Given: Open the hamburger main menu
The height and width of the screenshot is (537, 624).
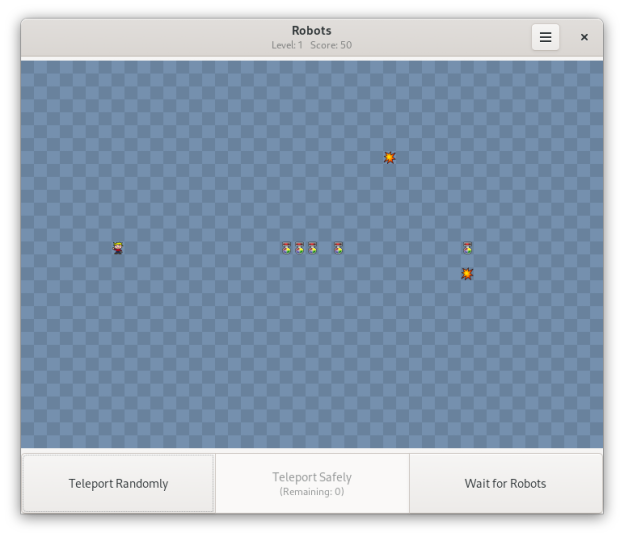Looking at the screenshot, I should [545, 37].
